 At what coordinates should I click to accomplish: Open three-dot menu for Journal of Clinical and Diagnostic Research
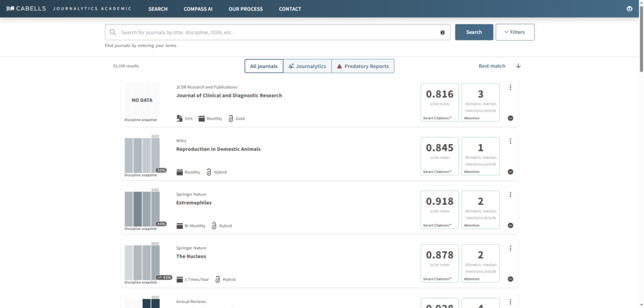[510, 87]
